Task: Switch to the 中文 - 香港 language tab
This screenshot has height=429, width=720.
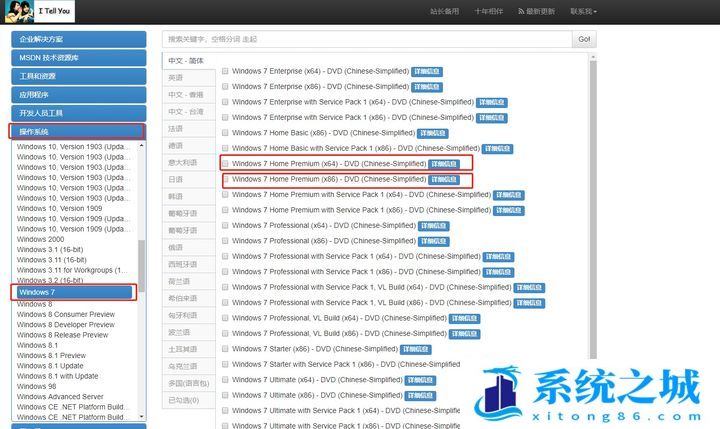Action: pos(189,95)
